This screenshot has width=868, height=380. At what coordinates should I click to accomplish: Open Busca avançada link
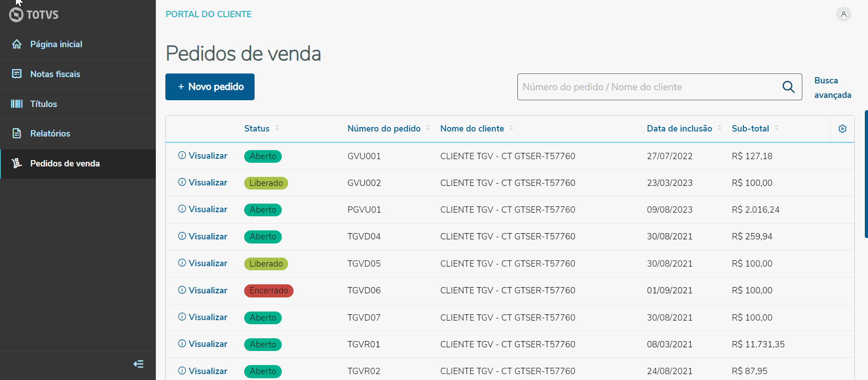click(833, 88)
